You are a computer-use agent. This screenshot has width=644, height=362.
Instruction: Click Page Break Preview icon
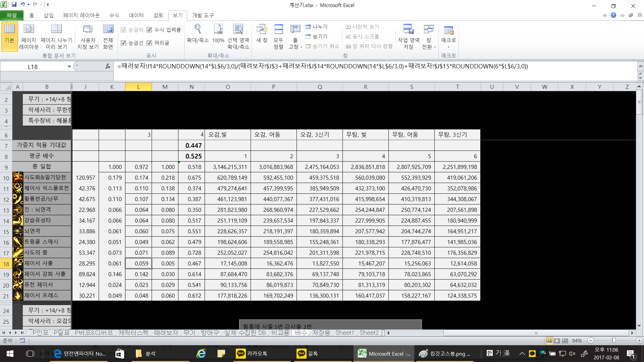point(56,29)
